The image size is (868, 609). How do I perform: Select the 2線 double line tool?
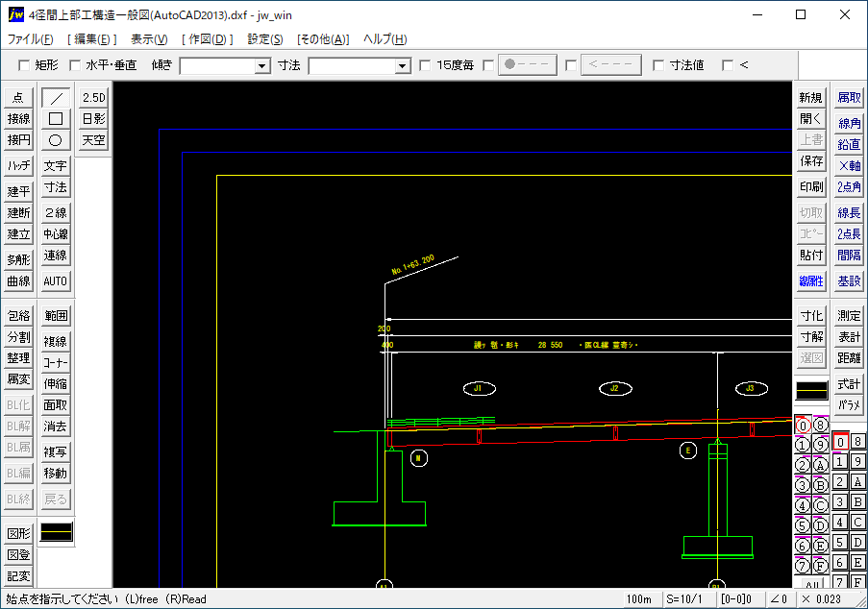[56, 212]
